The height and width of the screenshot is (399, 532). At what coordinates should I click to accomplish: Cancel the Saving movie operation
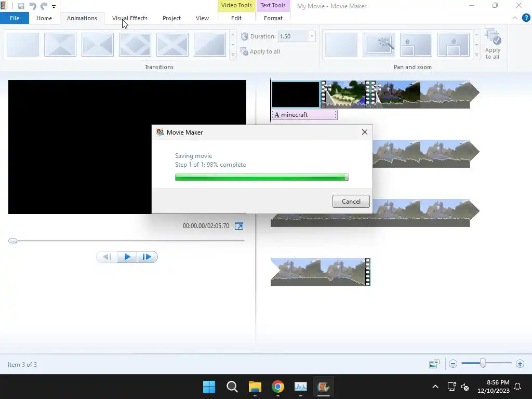coord(351,201)
